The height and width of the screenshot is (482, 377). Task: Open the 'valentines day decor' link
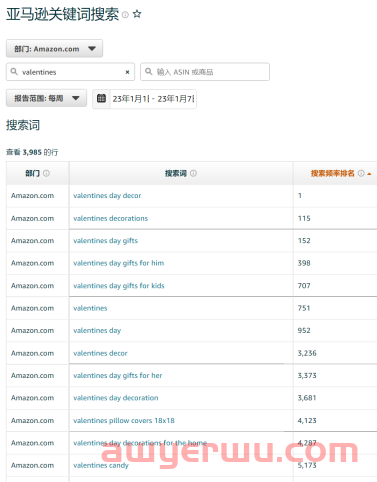pos(107,196)
